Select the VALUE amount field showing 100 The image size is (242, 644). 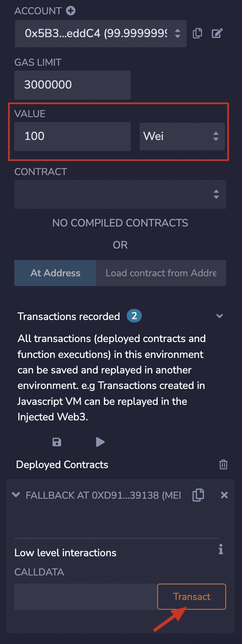point(73,136)
